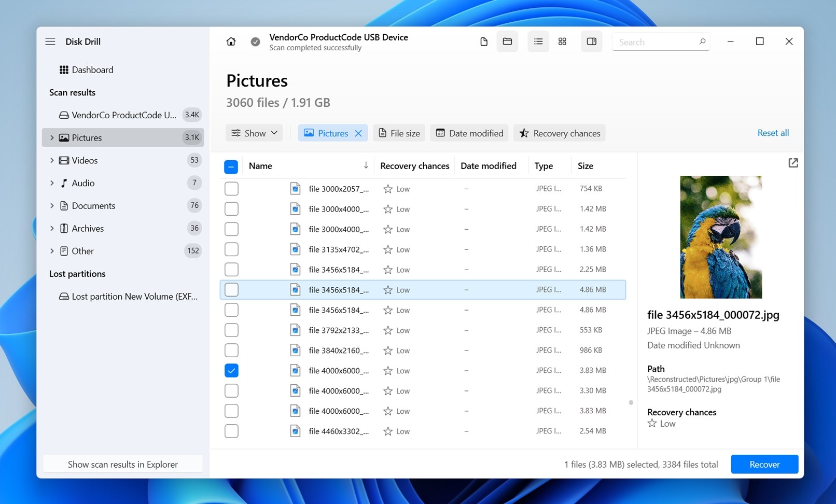Click JPEG file icon of file 3135x4702 row
836x504 pixels.
(x=295, y=249)
